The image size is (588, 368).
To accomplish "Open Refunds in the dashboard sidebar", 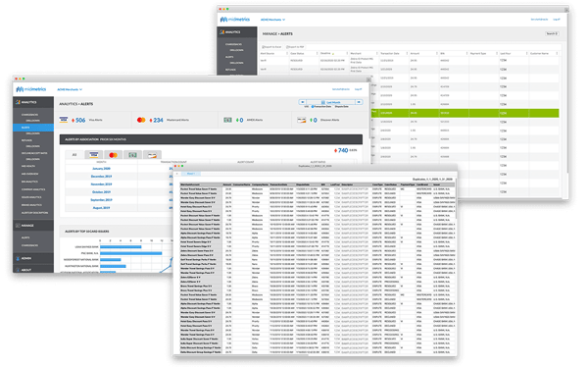I will coord(26,140).
